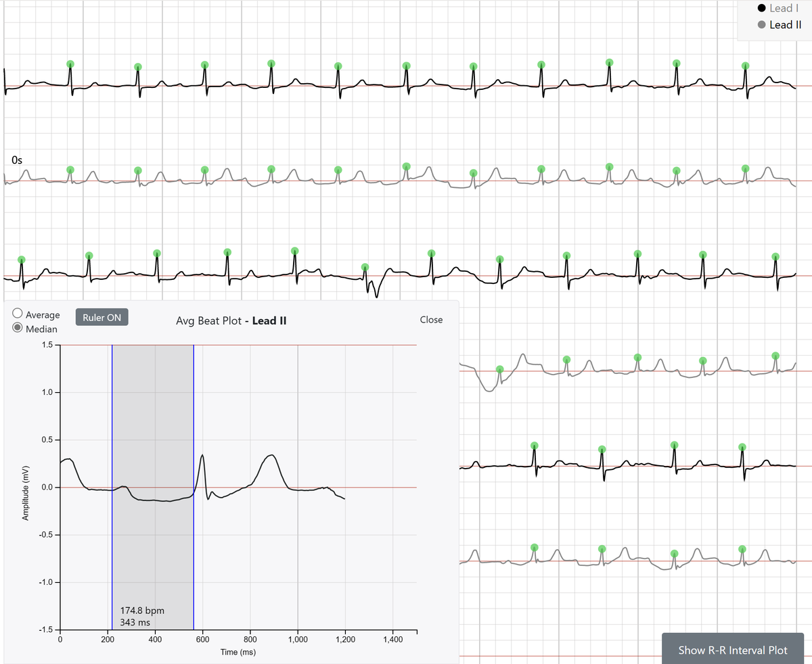
Task: Click the 174.8 bpm ruler readout
Action: pos(141,610)
